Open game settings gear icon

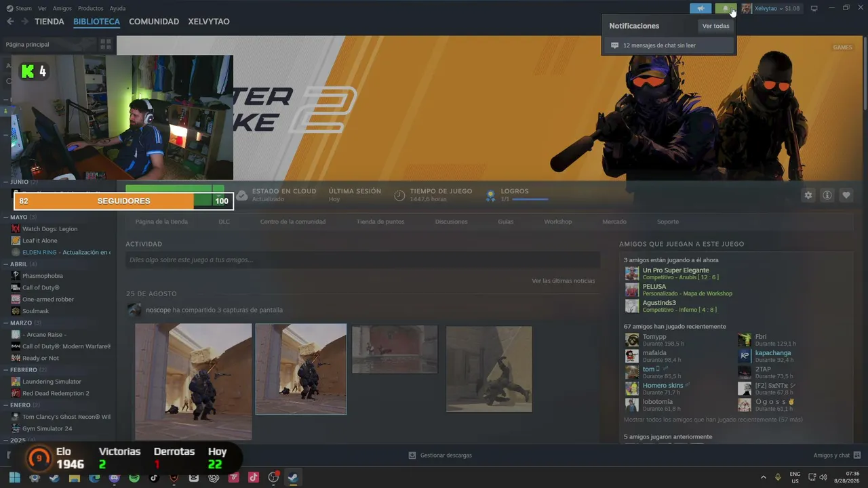(808, 195)
